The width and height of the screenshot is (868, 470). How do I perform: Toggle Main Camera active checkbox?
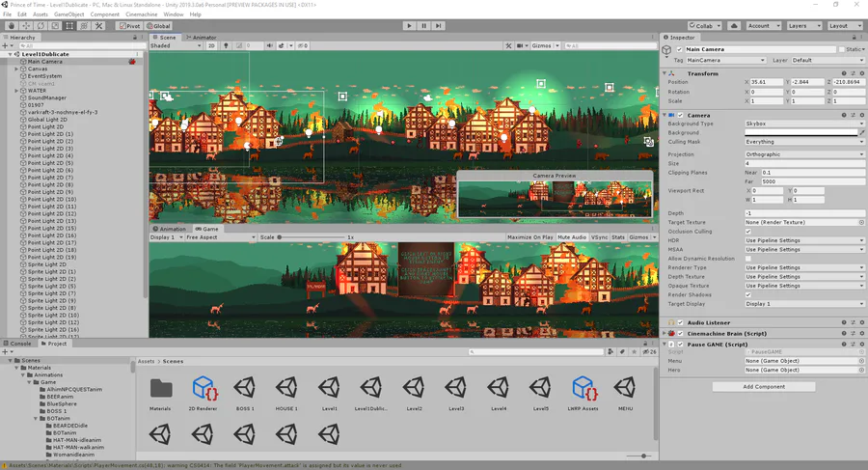[680, 49]
